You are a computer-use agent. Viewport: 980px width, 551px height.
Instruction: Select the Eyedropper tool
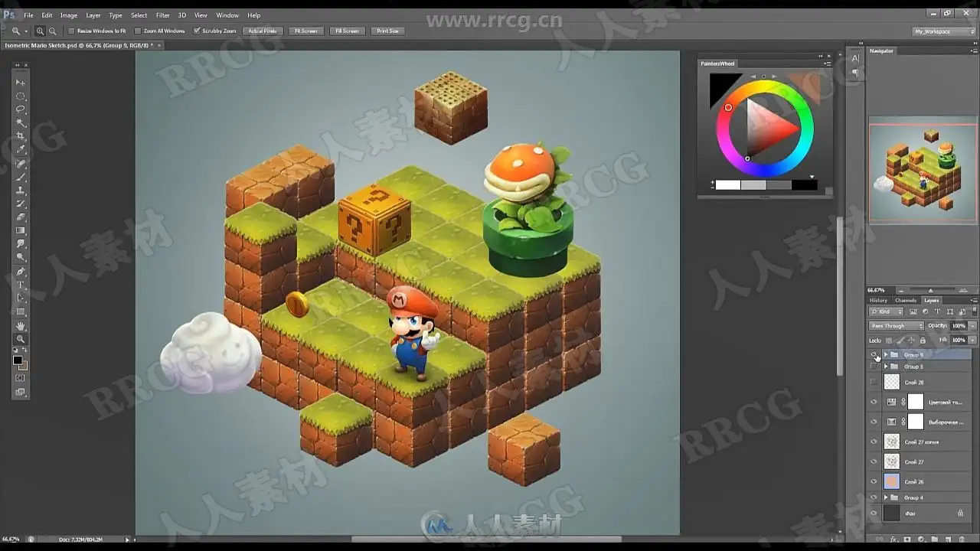pos(21,150)
